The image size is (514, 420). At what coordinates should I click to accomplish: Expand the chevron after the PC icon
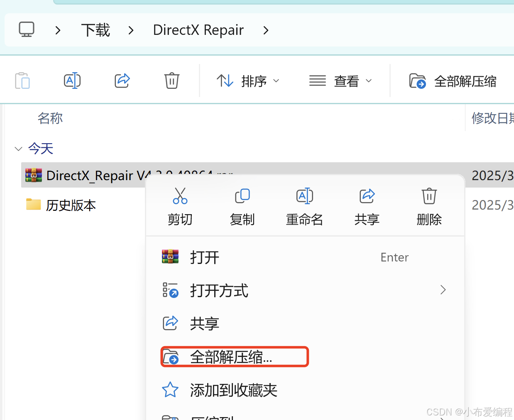(x=58, y=30)
